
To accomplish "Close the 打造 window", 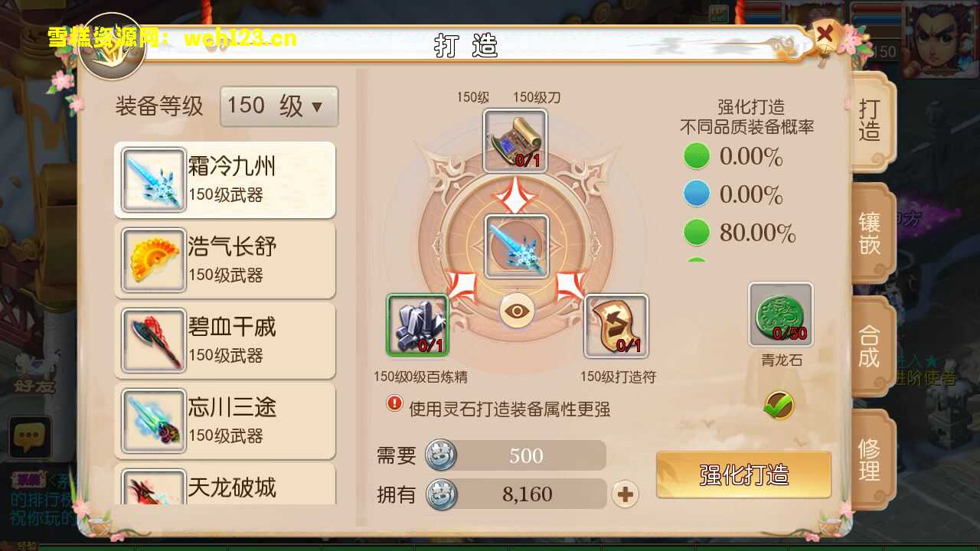I will pyautogui.click(x=825, y=34).
